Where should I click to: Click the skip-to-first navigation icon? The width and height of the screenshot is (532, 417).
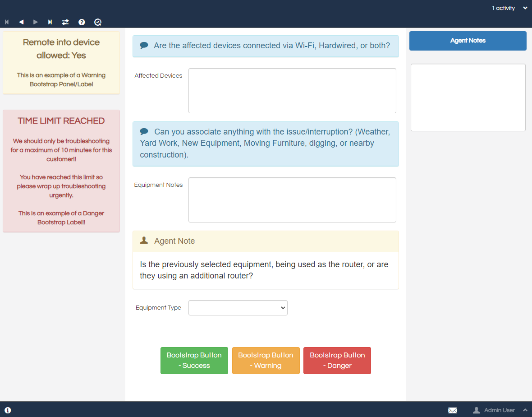pos(7,22)
